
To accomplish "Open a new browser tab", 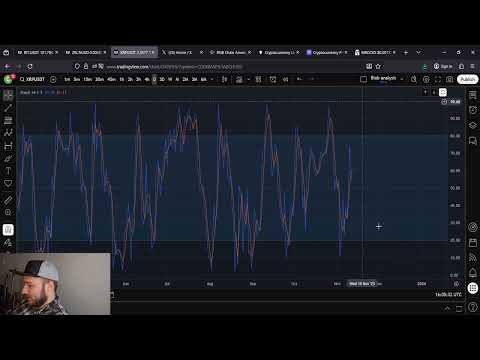I will point(406,52).
